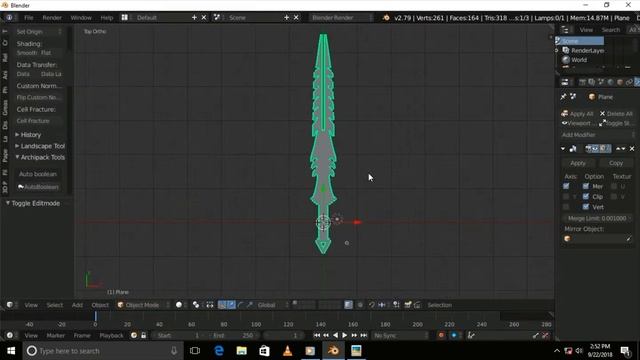Viewport: 640px width, 360px height.
Task: Click Apply All modifiers
Action: [577, 114]
